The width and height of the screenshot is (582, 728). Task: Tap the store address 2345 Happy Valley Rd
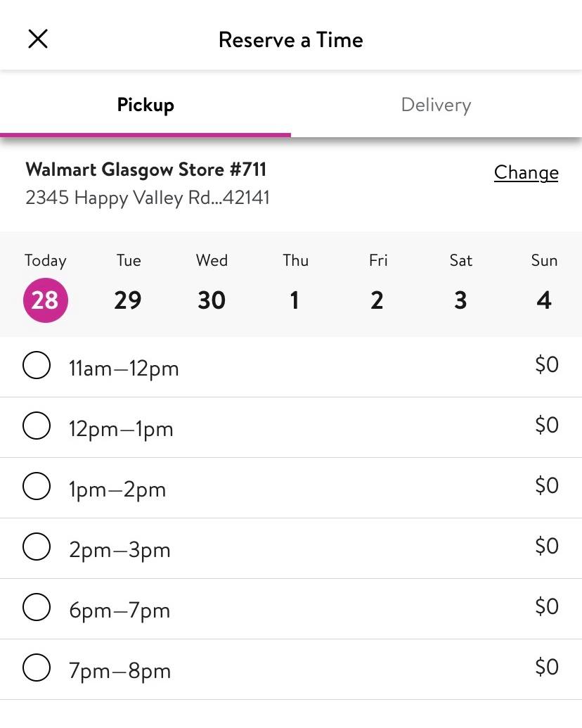pos(148,198)
